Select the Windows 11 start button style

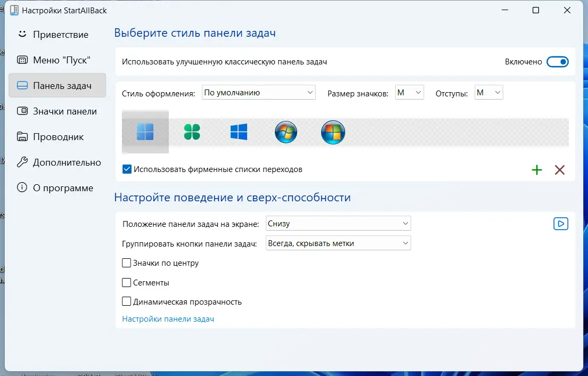pyautogui.click(x=145, y=132)
